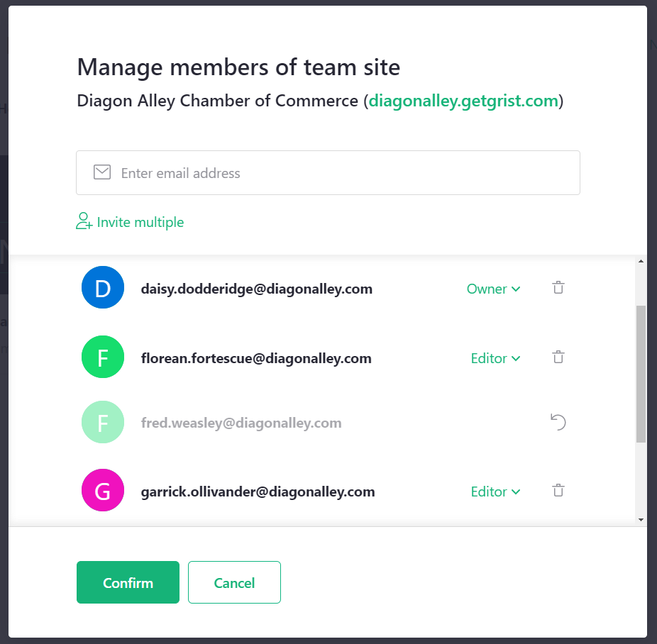This screenshot has height=644, width=657.
Task: Click the trash icon for florean.fortescue
Action: tap(558, 357)
